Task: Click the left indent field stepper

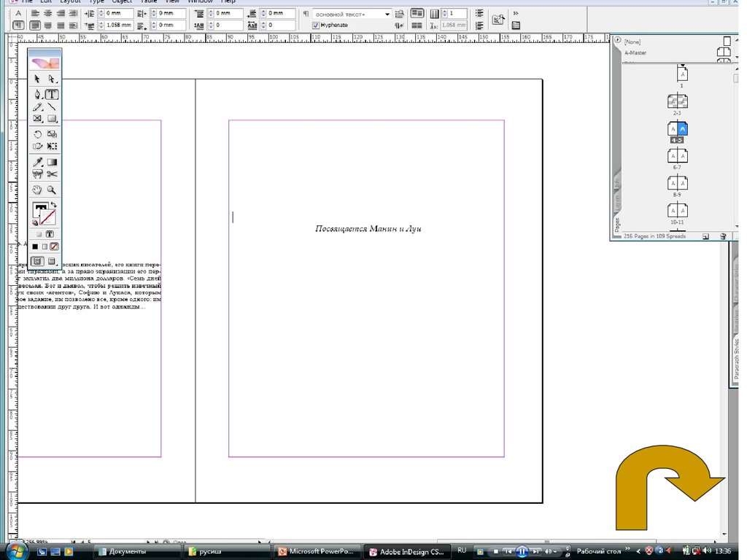Action: click(x=101, y=13)
